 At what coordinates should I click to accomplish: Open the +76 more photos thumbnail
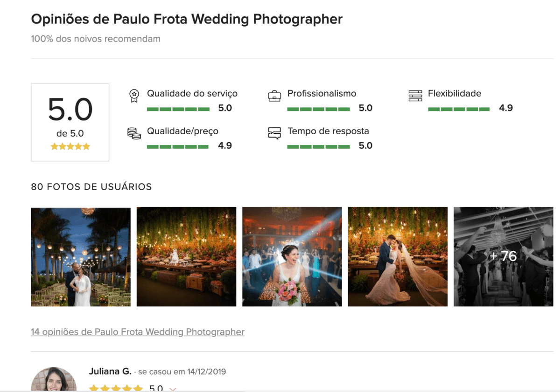[x=504, y=257]
